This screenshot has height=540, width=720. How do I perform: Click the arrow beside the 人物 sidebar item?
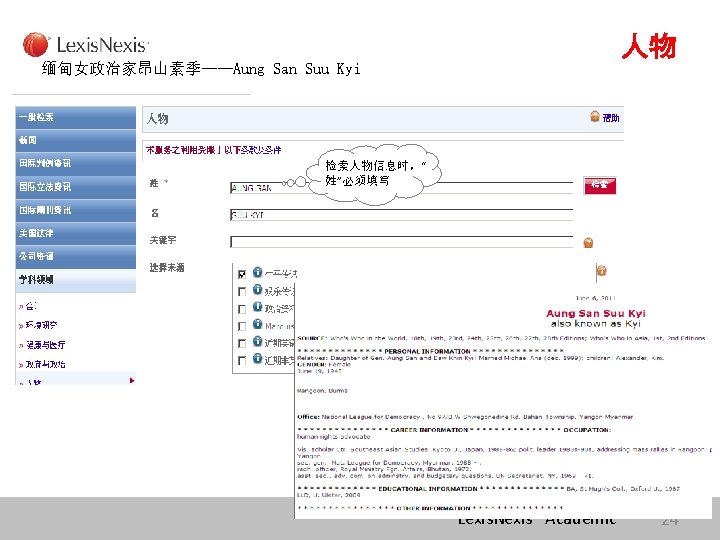point(132,381)
